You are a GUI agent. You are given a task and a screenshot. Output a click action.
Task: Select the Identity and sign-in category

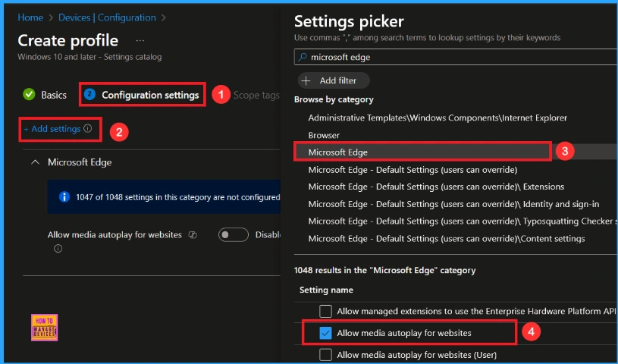(x=453, y=204)
